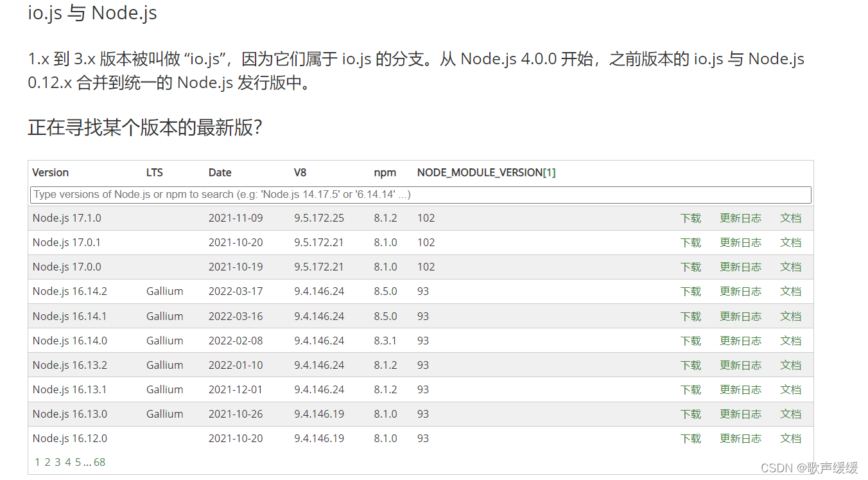The width and height of the screenshot is (868, 480).
Task: Open docs for Node.js 16.14.2
Action: point(791,291)
